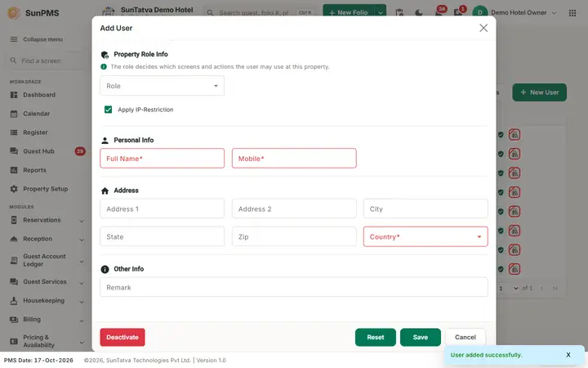The height and width of the screenshot is (368, 588).
Task: Click the SunTatva Demo Hotel name
Action: click(x=157, y=10)
